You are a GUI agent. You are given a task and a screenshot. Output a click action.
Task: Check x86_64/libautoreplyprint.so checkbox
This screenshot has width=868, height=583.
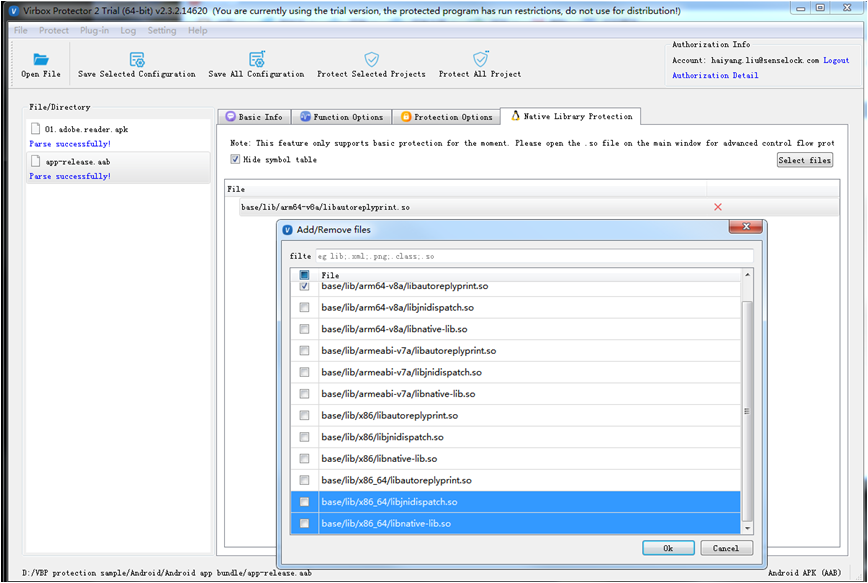click(304, 480)
